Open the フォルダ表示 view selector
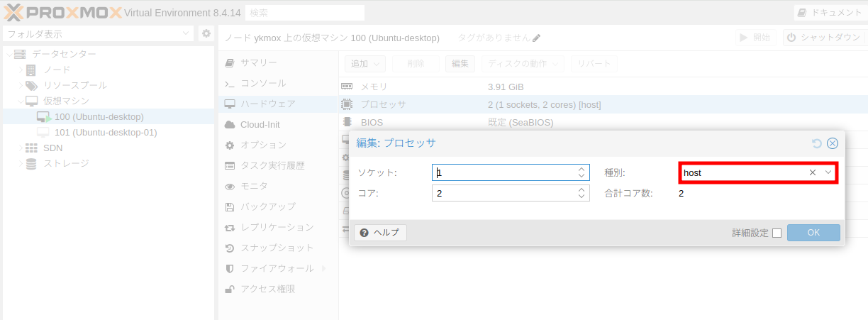Screen dimensions: 868x320 97,33
